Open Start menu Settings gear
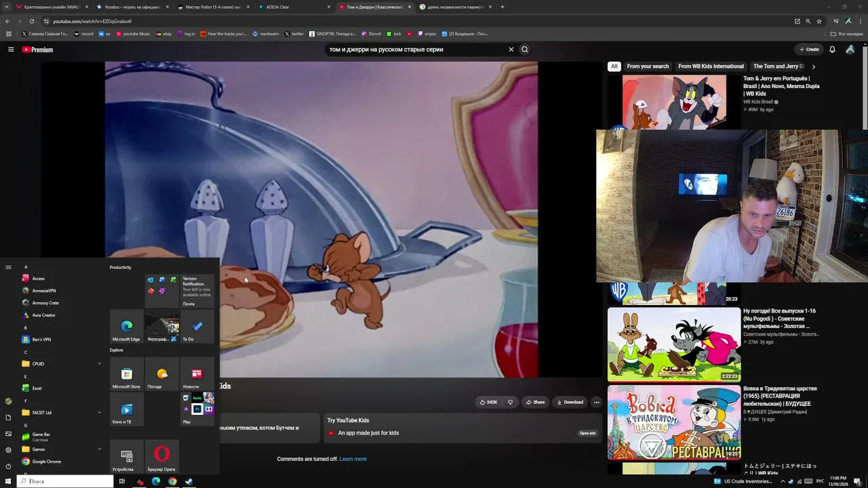The width and height of the screenshot is (868, 488). tap(8, 450)
